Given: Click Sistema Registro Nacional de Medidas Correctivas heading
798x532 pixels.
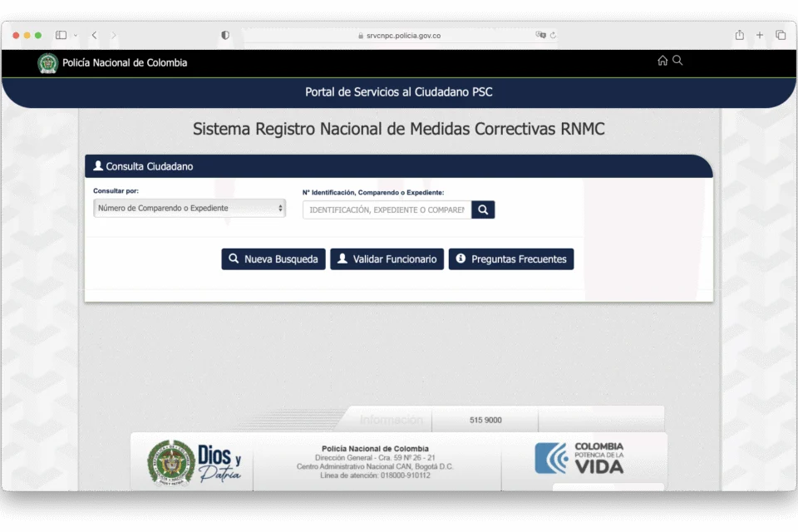Looking at the screenshot, I should [398, 129].
